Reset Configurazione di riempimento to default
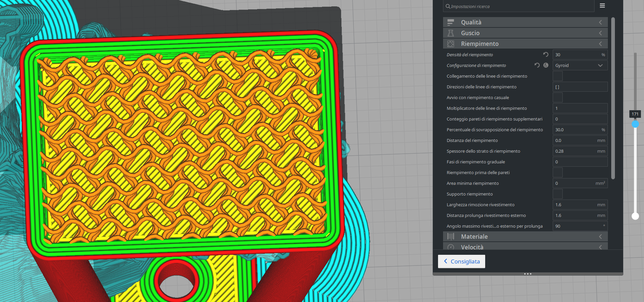Screen dimensions: 644x302 click(537, 65)
